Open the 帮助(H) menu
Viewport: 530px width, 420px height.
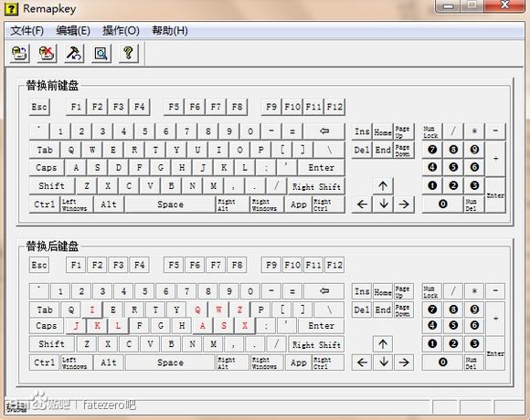170,31
